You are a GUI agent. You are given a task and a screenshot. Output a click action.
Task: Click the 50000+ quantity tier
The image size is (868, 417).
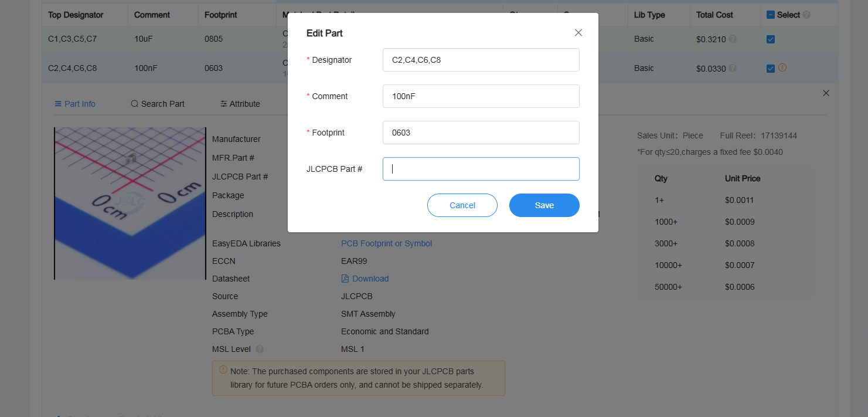click(669, 287)
